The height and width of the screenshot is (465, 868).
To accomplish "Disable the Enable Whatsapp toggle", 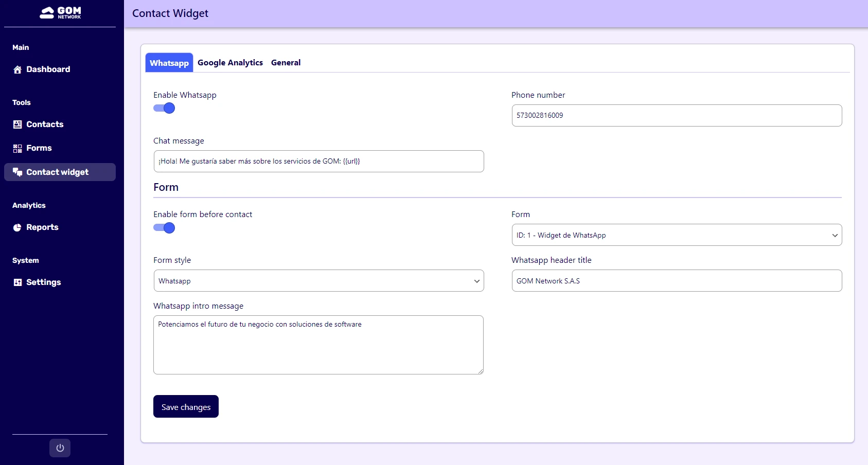I will pos(164,108).
